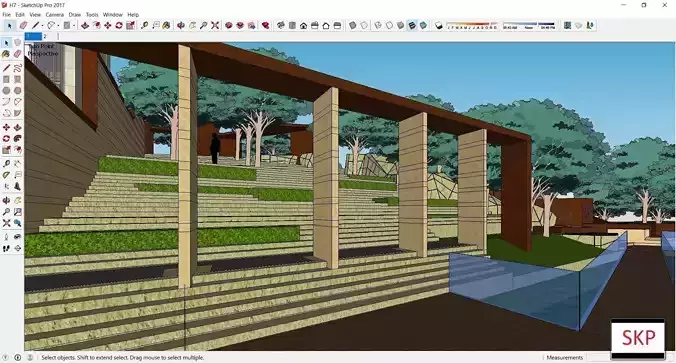
Task: Select the Section Plane tool
Action: [x=17, y=248]
